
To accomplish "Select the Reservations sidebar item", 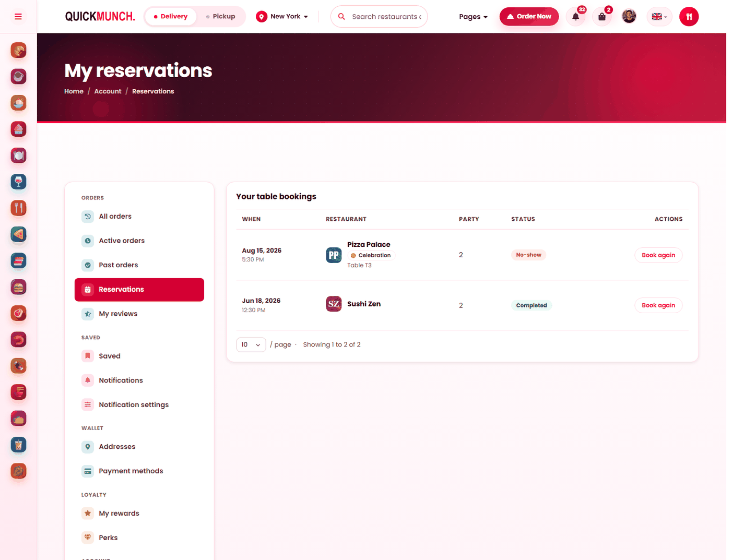I will 139,290.
